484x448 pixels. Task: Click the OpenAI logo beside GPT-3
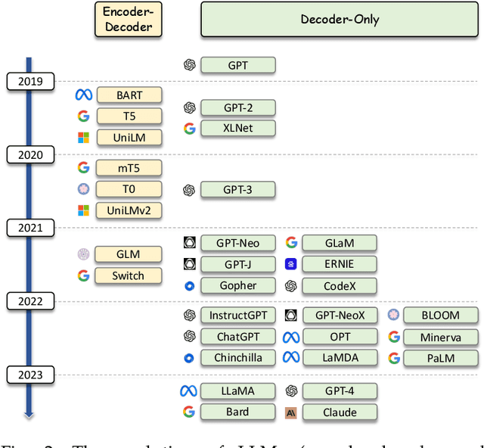tap(190, 190)
